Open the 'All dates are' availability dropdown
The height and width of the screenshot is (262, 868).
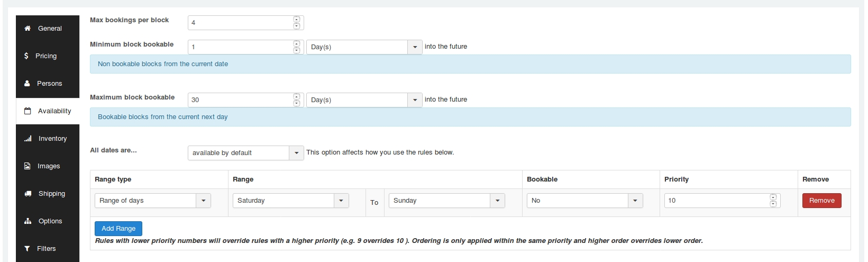245,153
